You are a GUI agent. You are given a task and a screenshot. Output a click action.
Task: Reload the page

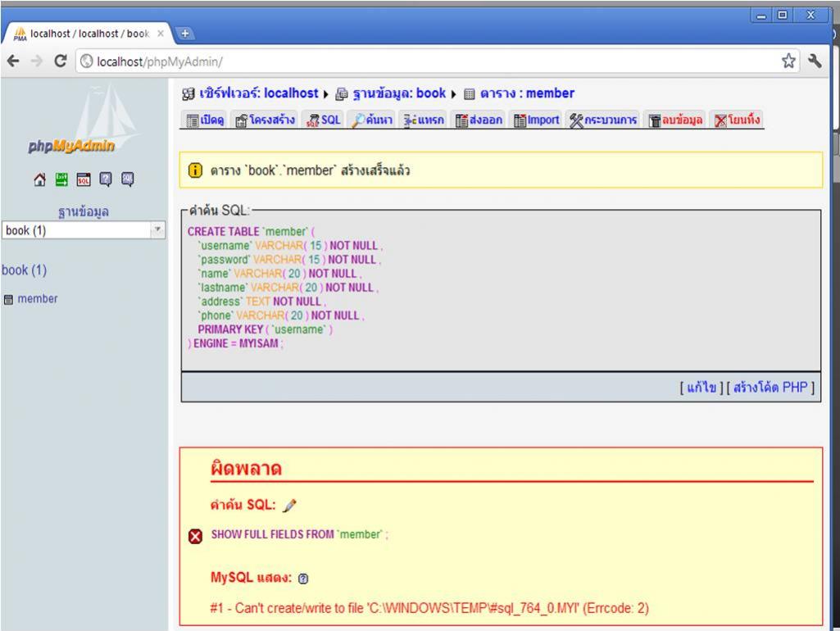tap(61, 61)
